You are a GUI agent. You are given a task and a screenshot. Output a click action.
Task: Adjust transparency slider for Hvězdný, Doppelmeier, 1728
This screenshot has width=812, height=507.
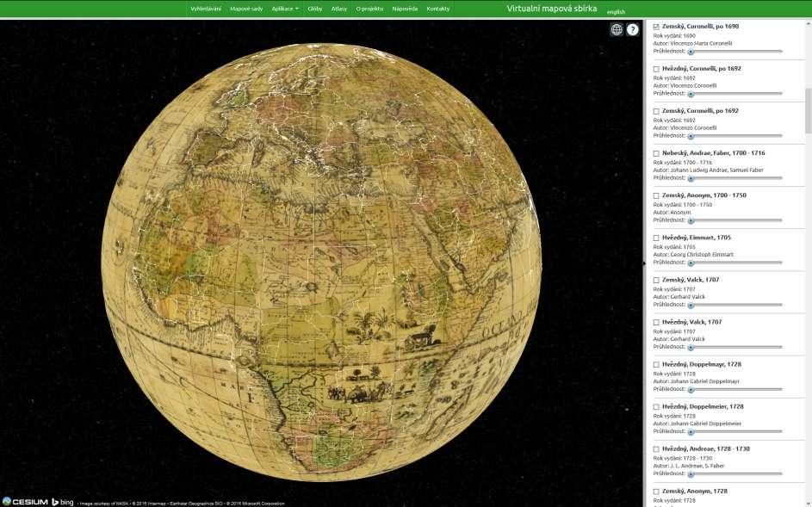[735, 431]
